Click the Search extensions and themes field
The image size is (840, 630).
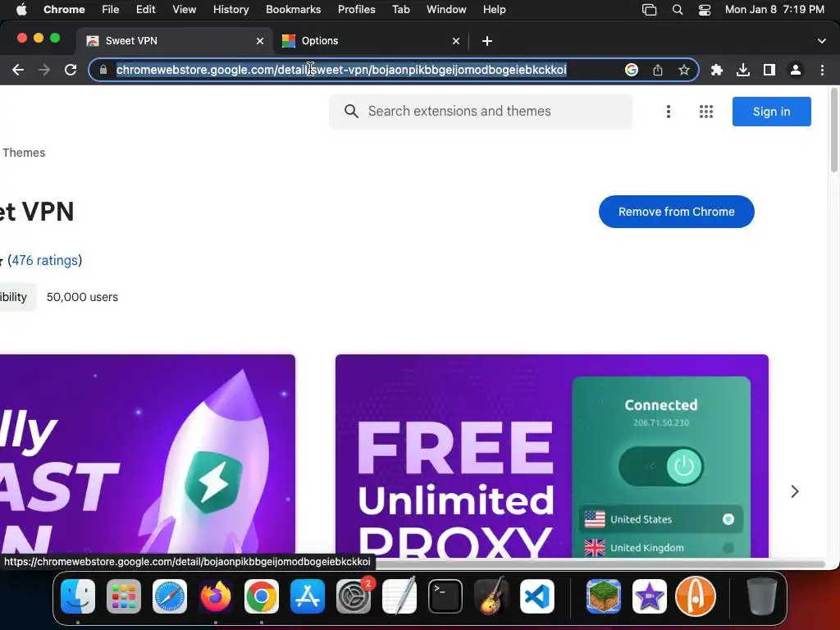point(481,111)
